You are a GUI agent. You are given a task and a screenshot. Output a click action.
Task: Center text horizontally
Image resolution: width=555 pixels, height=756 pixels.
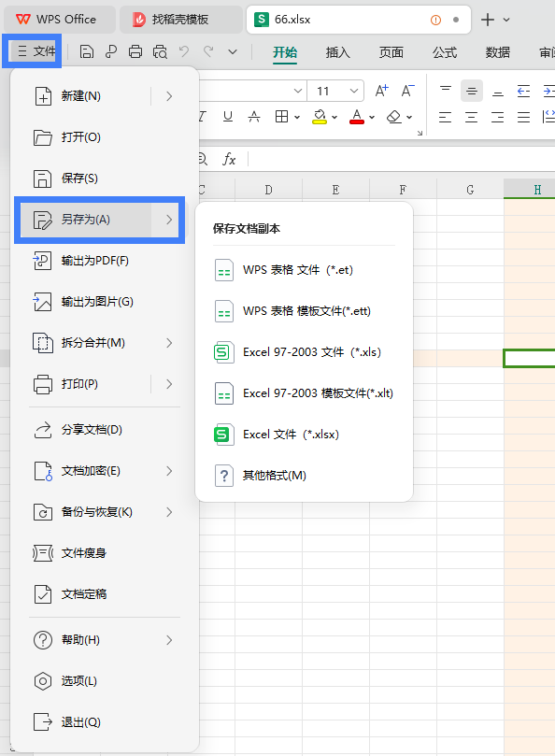[x=472, y=117]
